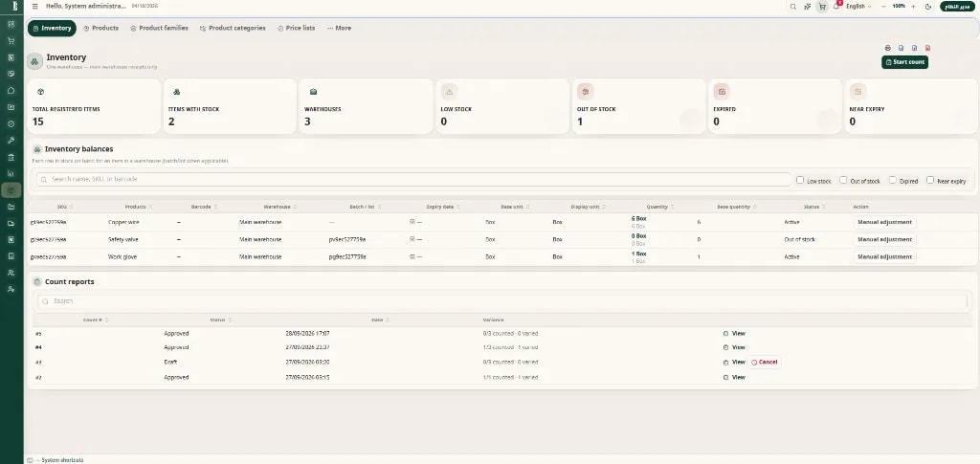The width and height of the screenshot is (980, 464).
Task: Open the dashboard grid icon in sidebar
Action: click(x=11, y=24)
